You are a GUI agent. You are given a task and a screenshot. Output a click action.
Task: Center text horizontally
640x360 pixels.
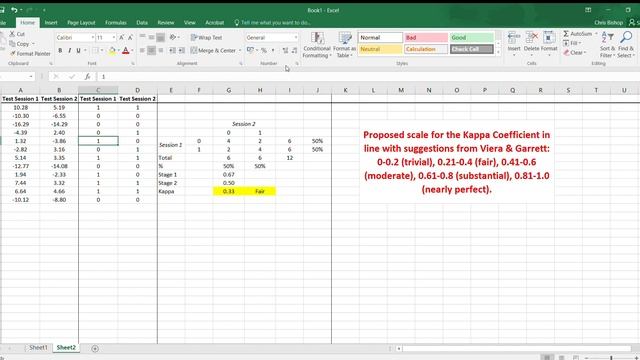151,51
